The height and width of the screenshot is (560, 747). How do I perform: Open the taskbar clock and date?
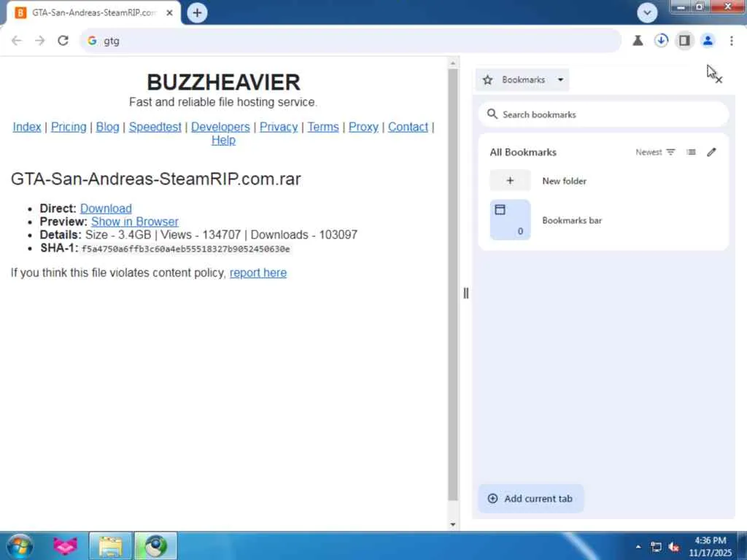pyautogui.click(x=710, y=546)
